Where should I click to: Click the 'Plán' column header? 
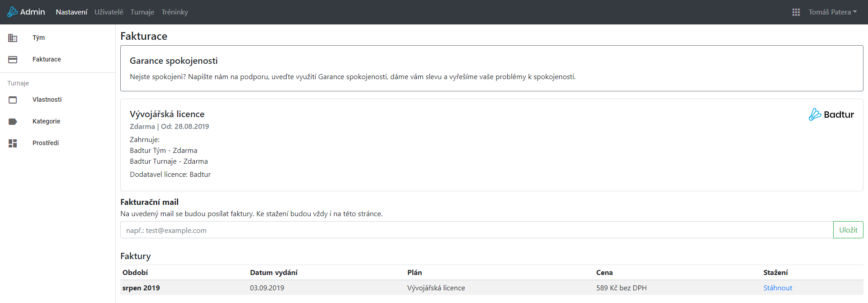[x=415, y=272]
